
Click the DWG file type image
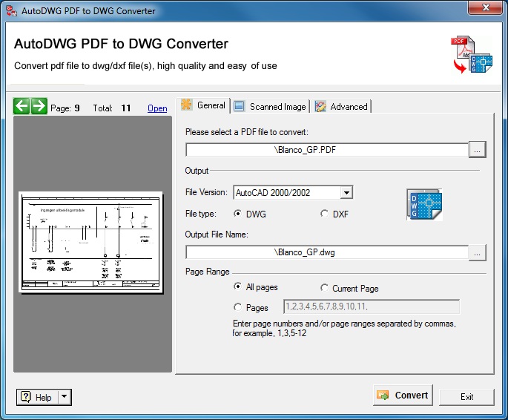point(424,205)
